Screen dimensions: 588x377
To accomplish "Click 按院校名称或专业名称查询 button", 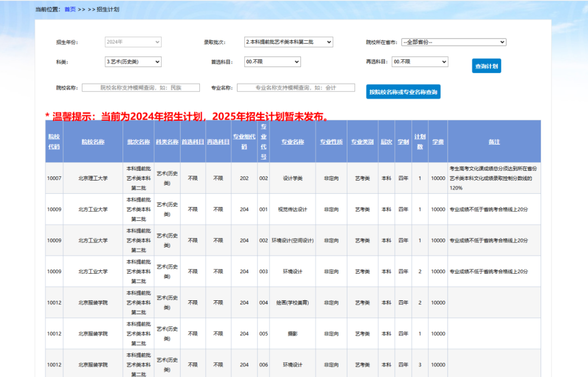I will (403, 92).
